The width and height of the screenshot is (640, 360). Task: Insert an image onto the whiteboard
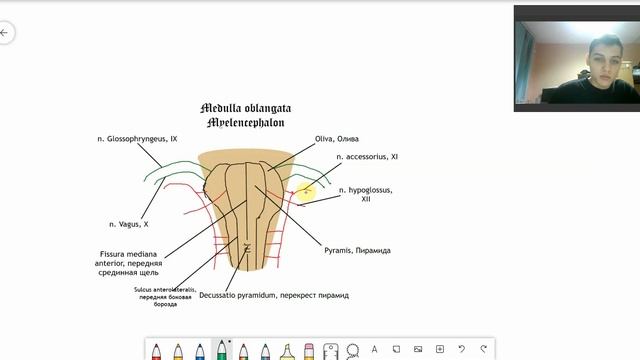418,349
